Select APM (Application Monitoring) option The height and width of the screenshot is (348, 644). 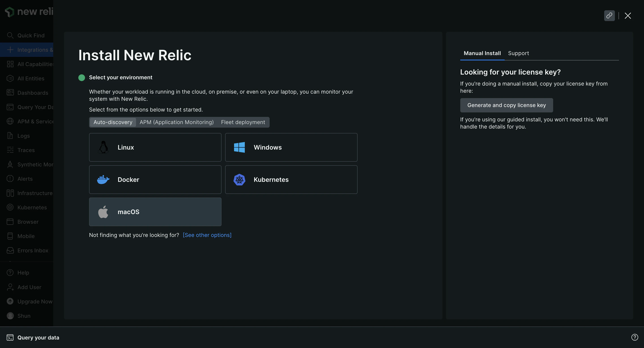(177, 122)
